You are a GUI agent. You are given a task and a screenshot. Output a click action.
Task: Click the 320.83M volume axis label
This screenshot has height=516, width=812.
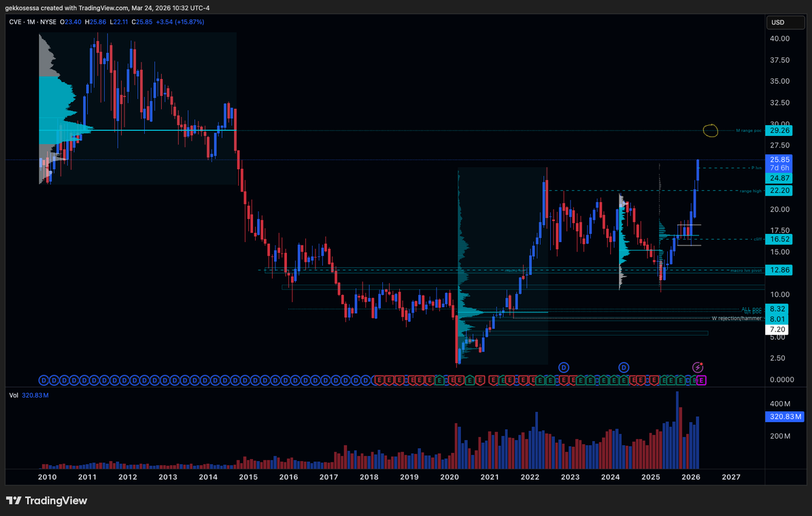(784, 418)
